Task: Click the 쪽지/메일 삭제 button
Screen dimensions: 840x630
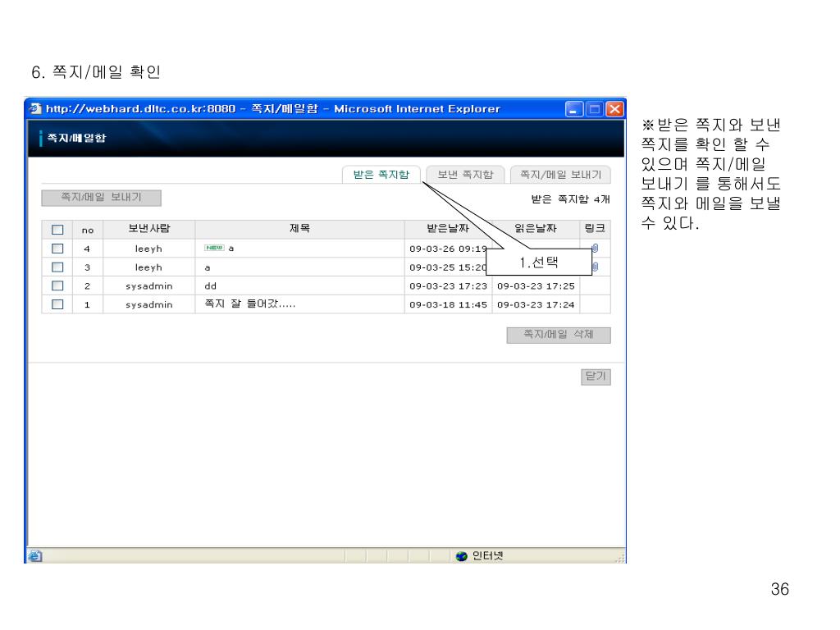Action: pyautogui.click(x=558, y=335)
